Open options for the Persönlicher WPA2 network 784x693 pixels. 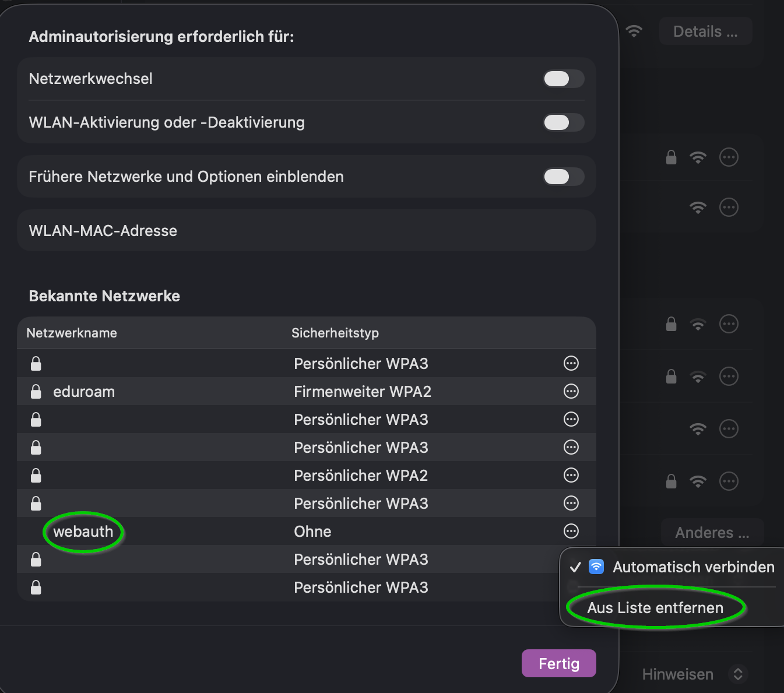pyautogui.click(x=571, y=475)
